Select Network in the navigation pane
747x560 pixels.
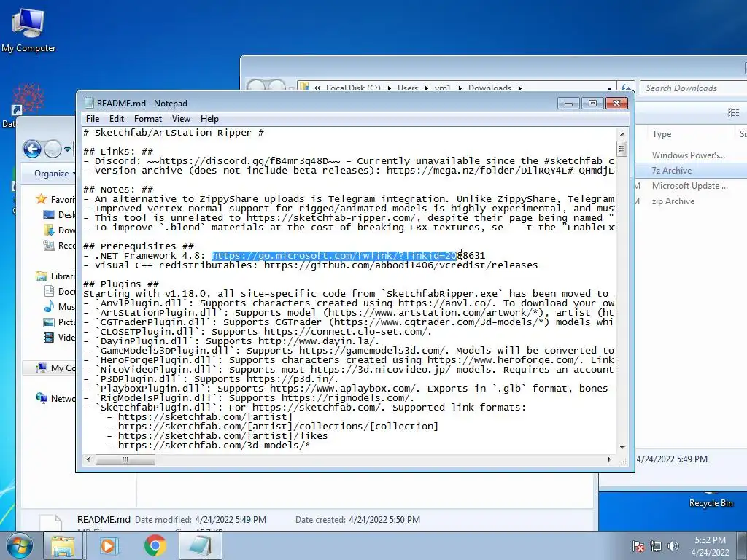click(55, 398)
